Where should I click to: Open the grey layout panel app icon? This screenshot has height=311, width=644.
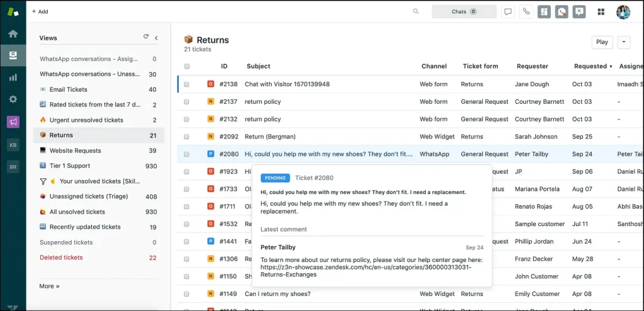point(544,11)
